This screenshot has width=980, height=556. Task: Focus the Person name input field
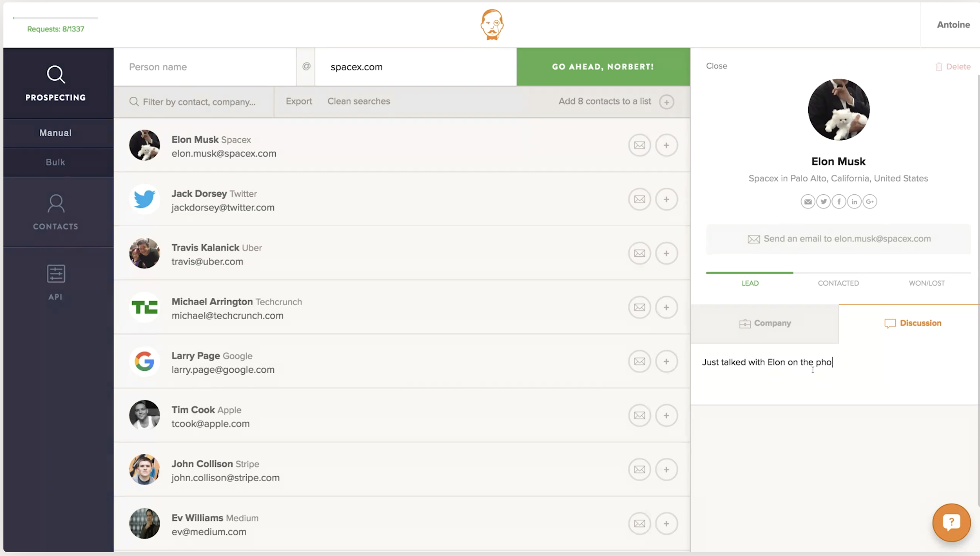click(205, 67)
